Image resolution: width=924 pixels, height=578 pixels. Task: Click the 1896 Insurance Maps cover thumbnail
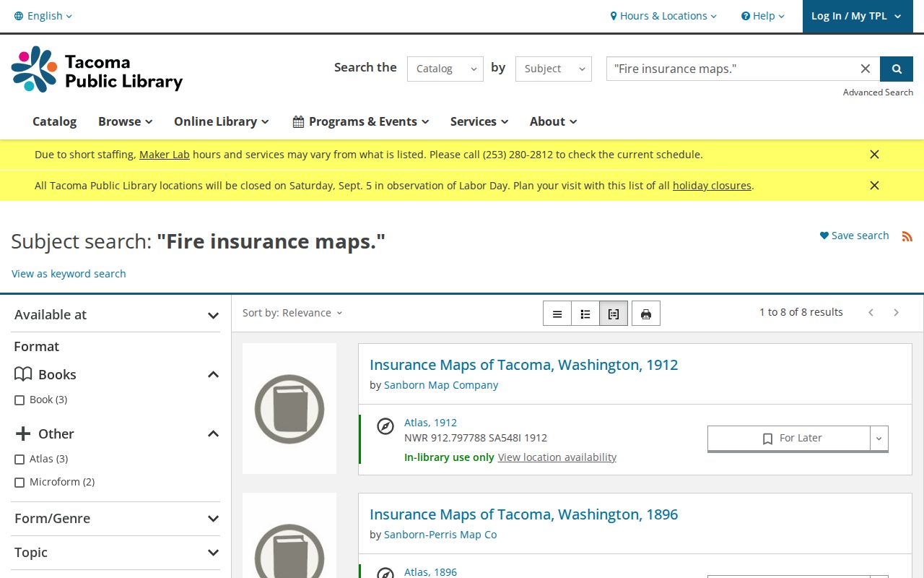(x=289, y=535)
